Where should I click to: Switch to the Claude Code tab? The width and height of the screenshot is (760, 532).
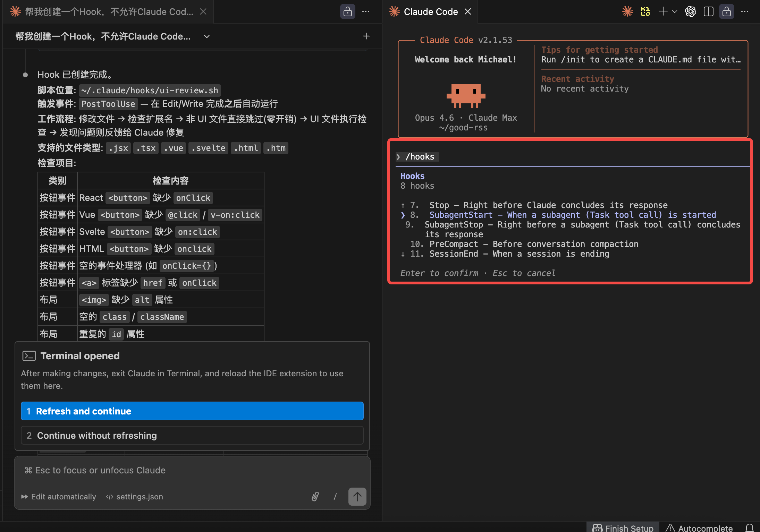tap(431, 12)
